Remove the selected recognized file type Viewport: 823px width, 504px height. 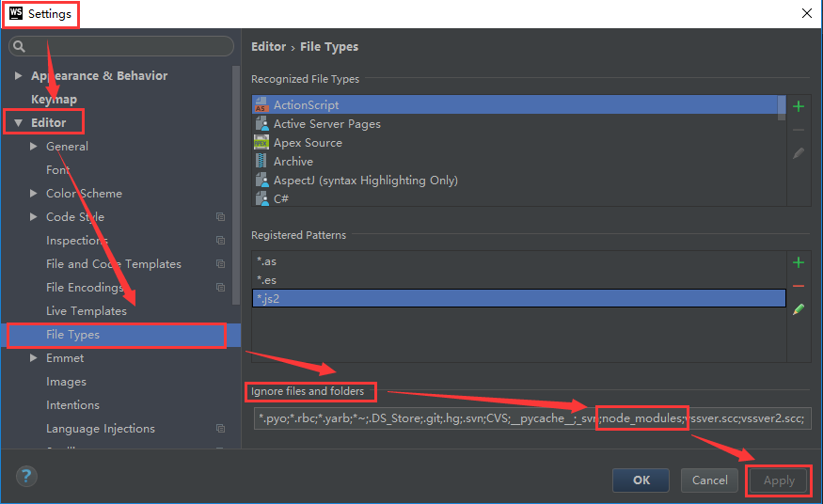799,130
